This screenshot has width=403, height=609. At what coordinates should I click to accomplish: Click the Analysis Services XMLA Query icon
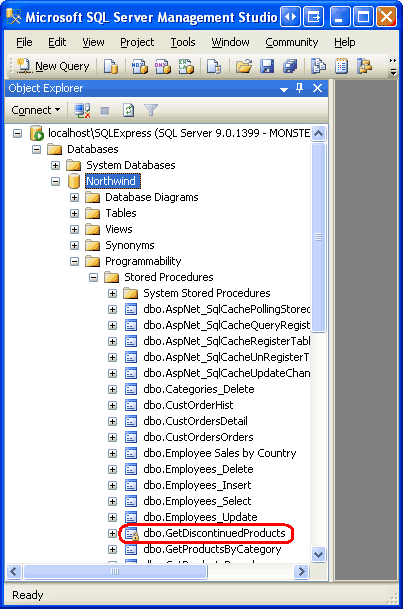(186, 66)
